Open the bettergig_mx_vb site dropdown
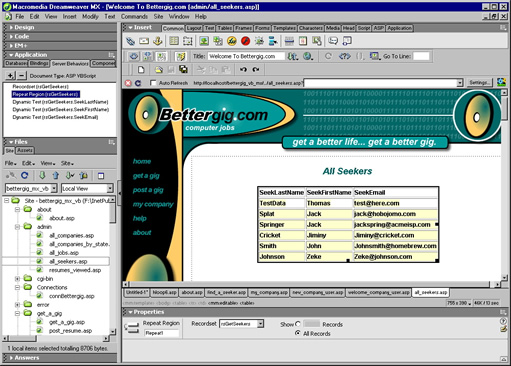Screen dimensions: 511x366 point(54,189)
